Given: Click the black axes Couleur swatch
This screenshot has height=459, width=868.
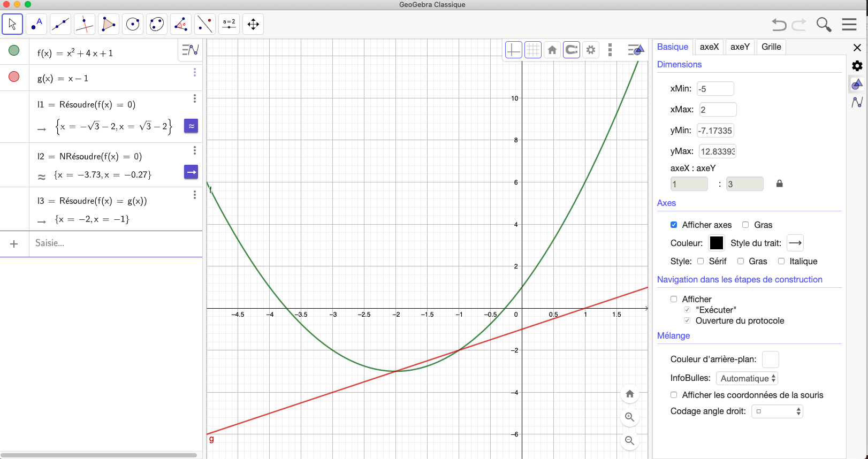Looking at the screenshot, I should (716, 243).
